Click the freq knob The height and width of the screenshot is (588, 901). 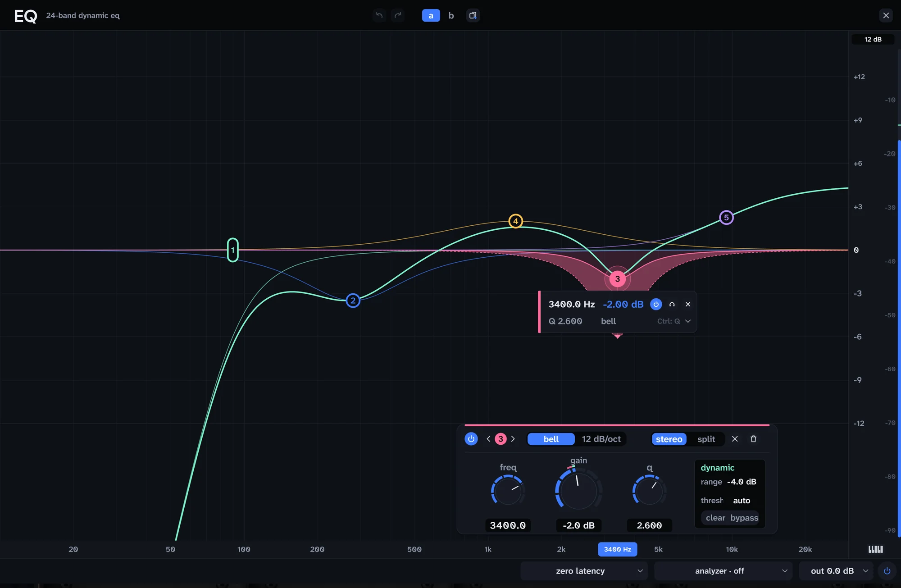click(x=508, y=491)
